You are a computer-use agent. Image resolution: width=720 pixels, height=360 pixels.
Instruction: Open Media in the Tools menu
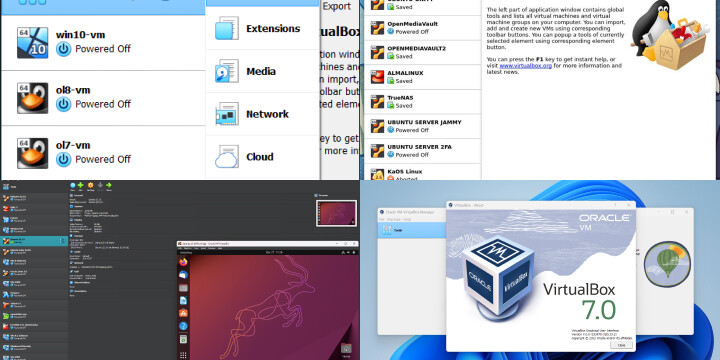point(263,71)
